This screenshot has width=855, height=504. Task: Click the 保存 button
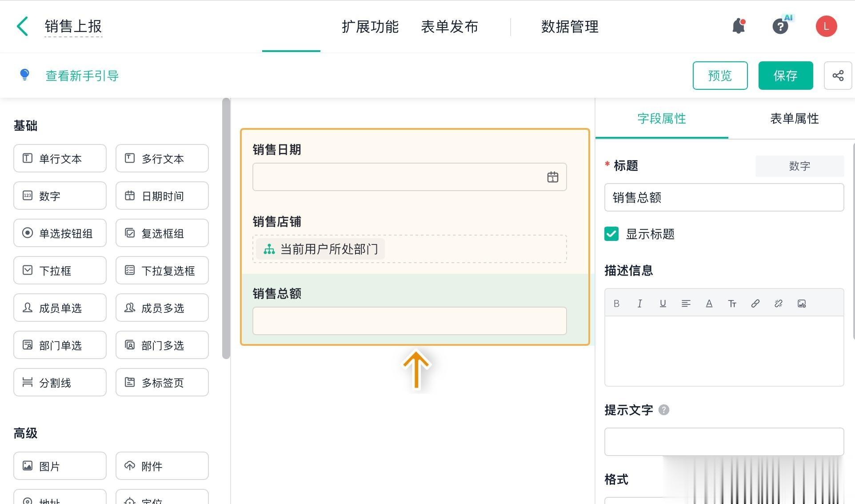click(785, 76)
